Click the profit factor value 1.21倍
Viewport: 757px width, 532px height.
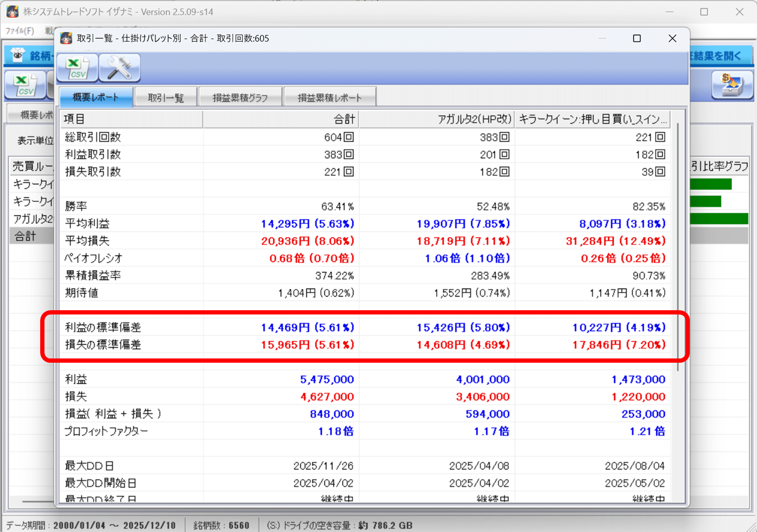[x=647, y=431]
